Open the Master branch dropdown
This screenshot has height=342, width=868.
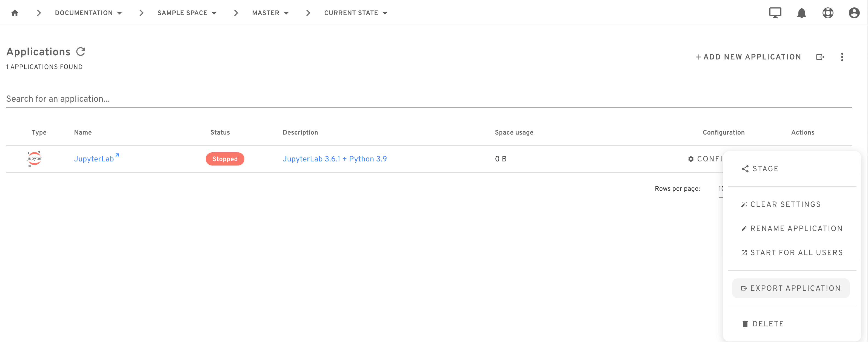tap(270, 13)
